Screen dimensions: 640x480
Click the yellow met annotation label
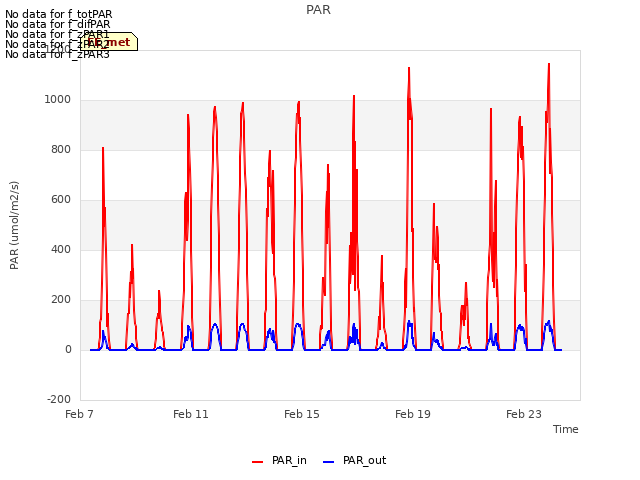tap(109, 42)
